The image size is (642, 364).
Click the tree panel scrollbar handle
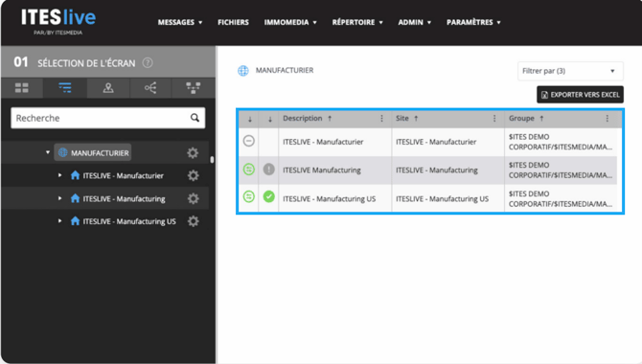[212, 159]
